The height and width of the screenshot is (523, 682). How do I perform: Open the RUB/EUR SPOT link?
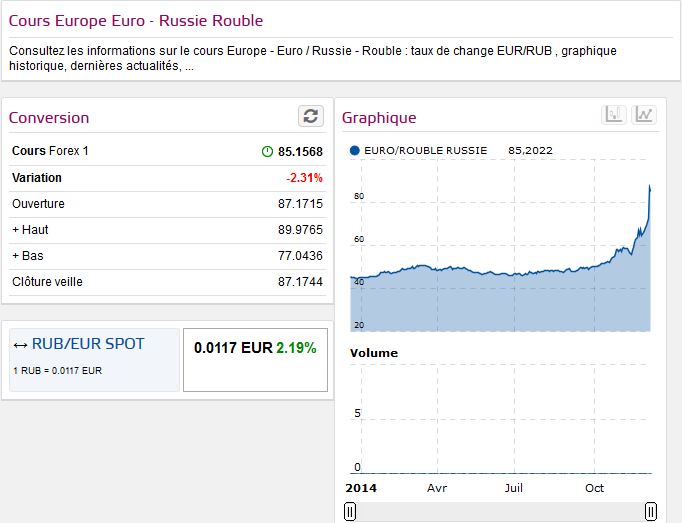[88, 344]
